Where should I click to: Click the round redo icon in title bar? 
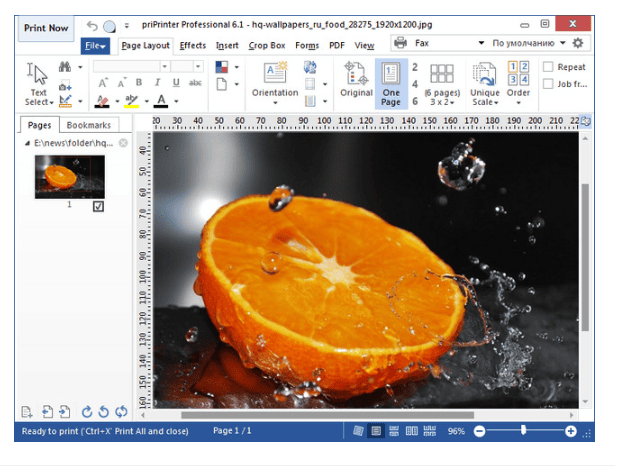(109, 26)
